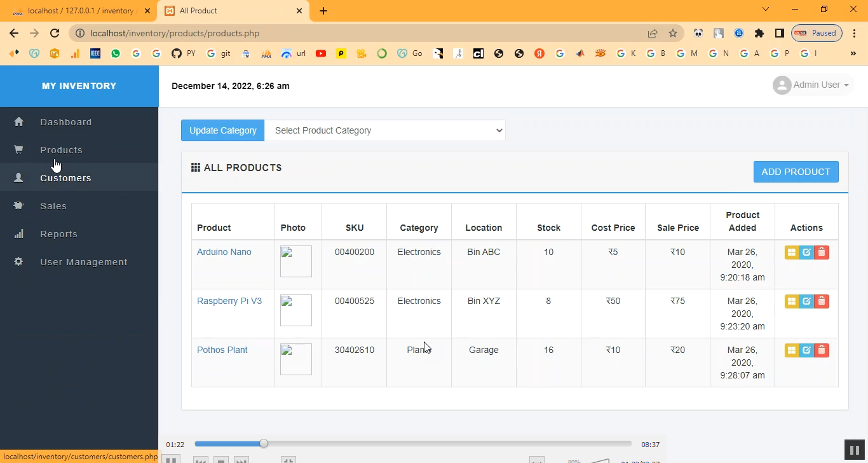
Task: Open Customers in the sidebar menu
Action: tap(65, 178)
